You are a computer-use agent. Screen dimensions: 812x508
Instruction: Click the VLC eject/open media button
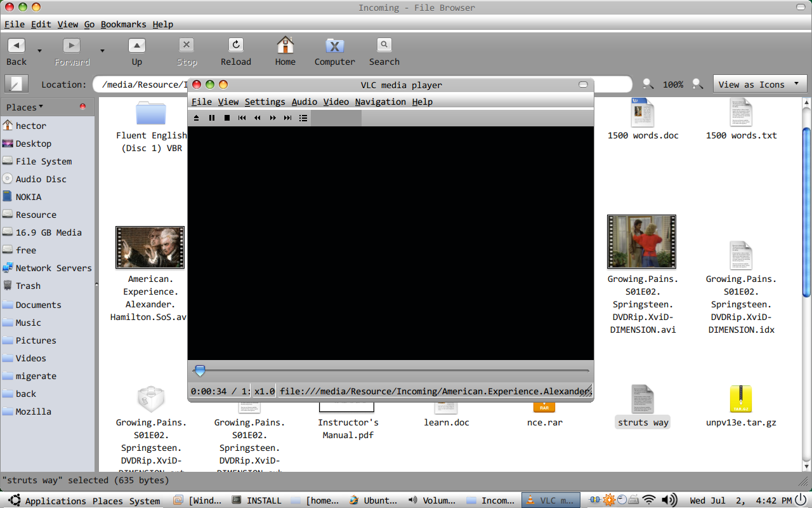(197, 118)
